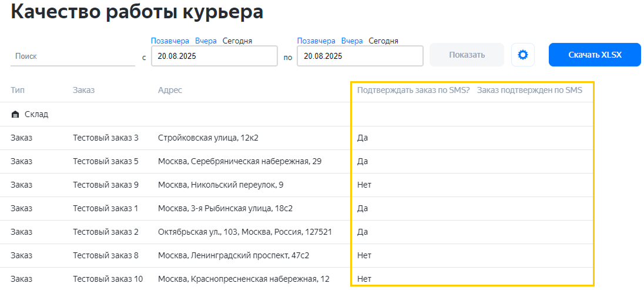Click the warehouse icon beside Склад
This screenshot has width=644, height=290.
point(15,114)
